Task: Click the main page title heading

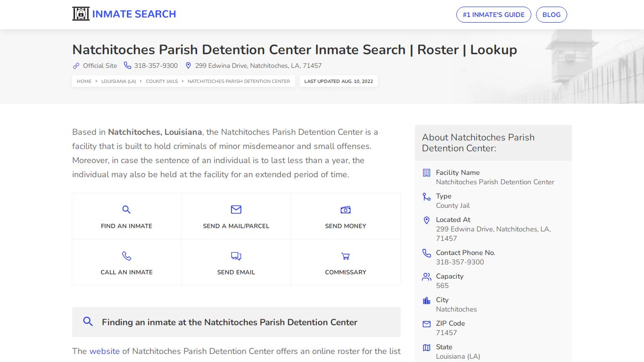Action: (295, 49)
